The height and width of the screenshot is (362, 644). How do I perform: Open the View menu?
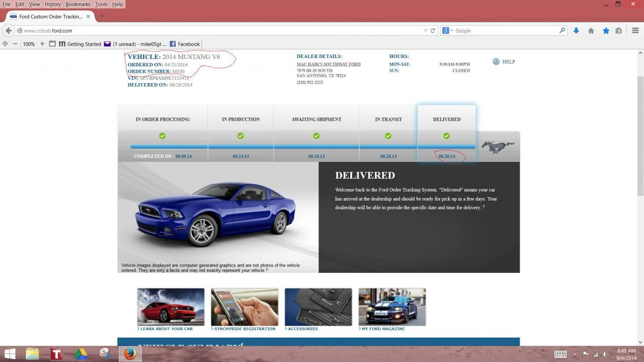pyautogui.click(x=34, y=4)
